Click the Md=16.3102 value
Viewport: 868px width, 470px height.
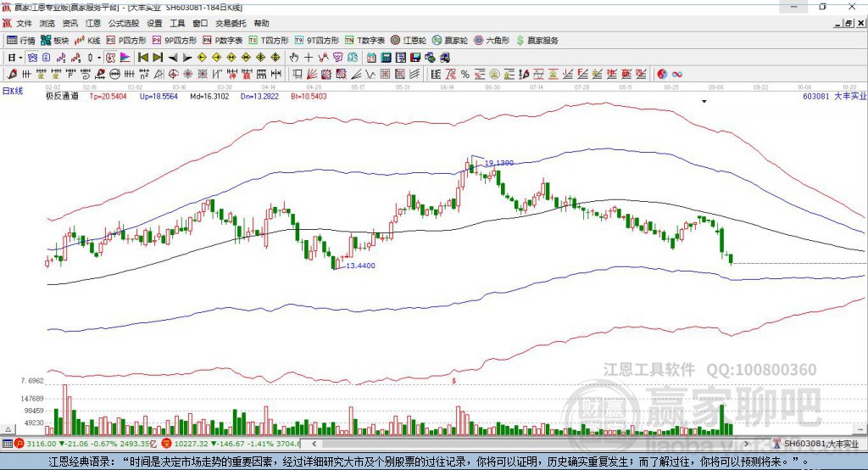coord(209,97)
